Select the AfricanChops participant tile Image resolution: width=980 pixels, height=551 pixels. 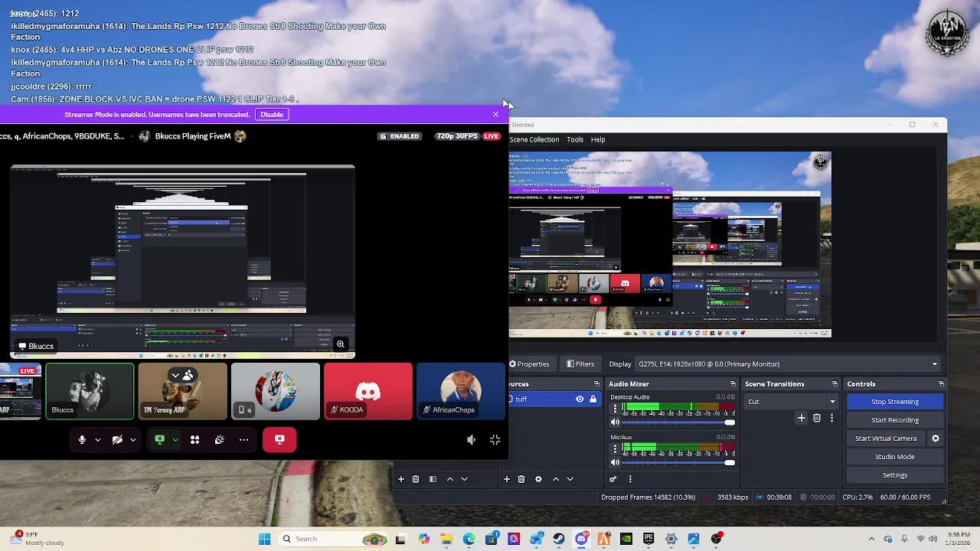pos(461,391)
